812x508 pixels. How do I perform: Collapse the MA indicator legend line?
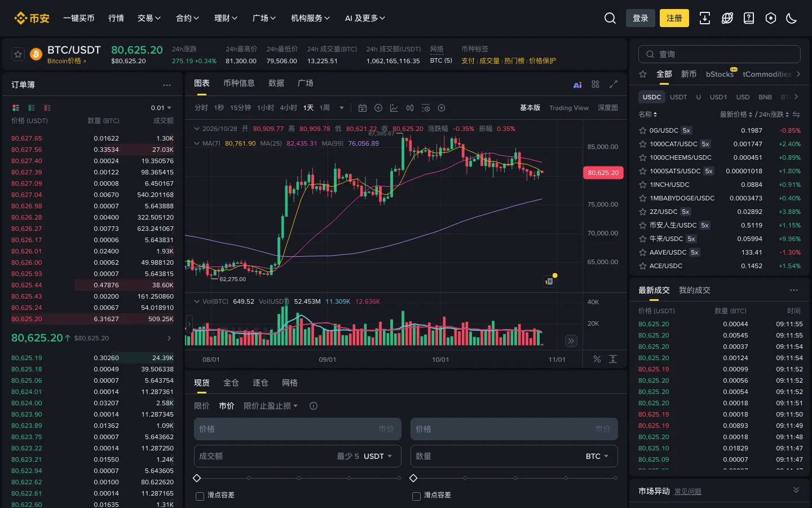197,143
